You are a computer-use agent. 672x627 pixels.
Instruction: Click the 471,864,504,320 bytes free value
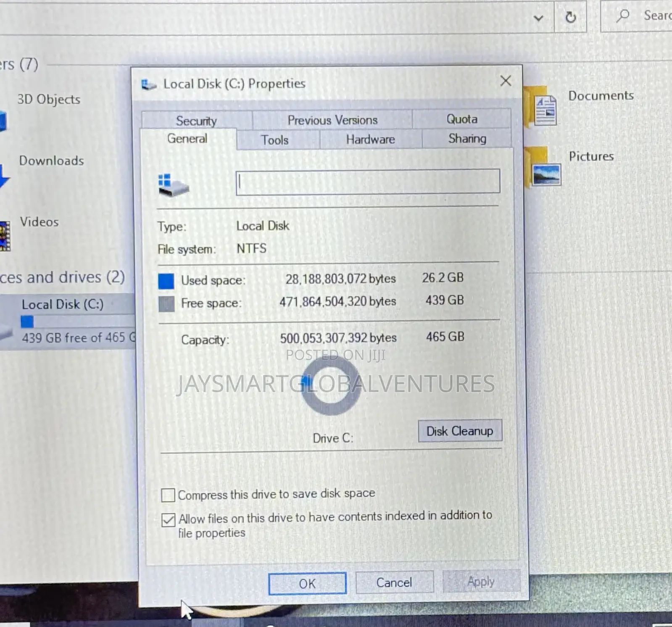pyautogui.click(x=338, y=301)
